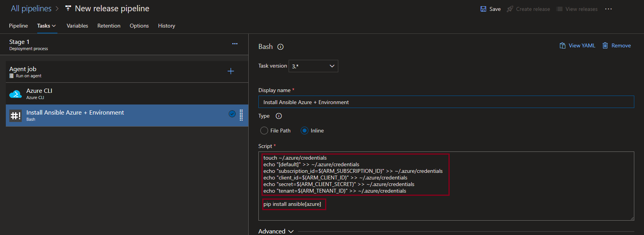Go to the History tab
Screen dimensions: 644x235
pyautogui.click(x=166, y=26)
